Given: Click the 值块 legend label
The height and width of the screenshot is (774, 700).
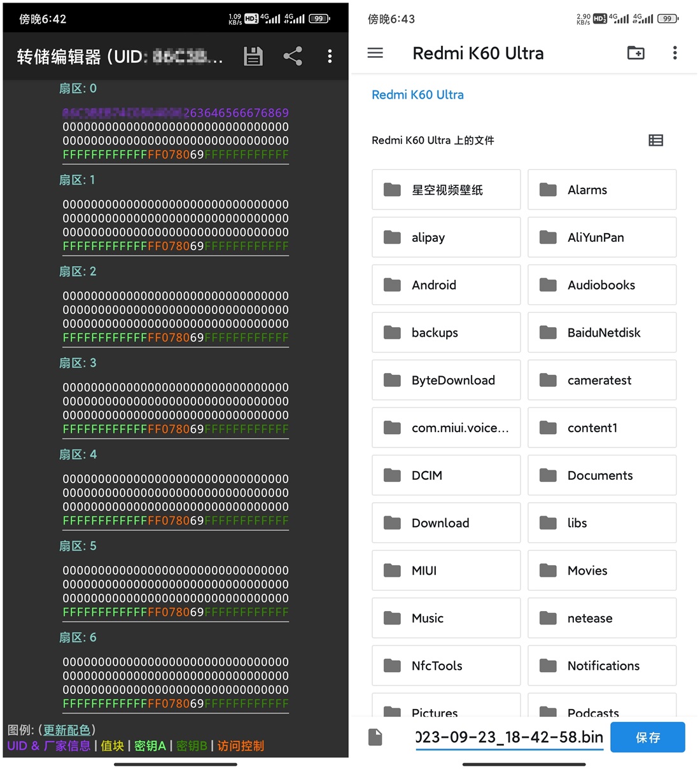Looking at the screenshot, I should click(113, 746).
